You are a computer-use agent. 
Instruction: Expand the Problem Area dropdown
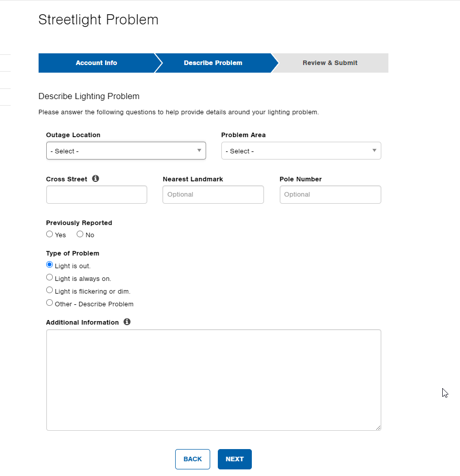pos(301,150)
